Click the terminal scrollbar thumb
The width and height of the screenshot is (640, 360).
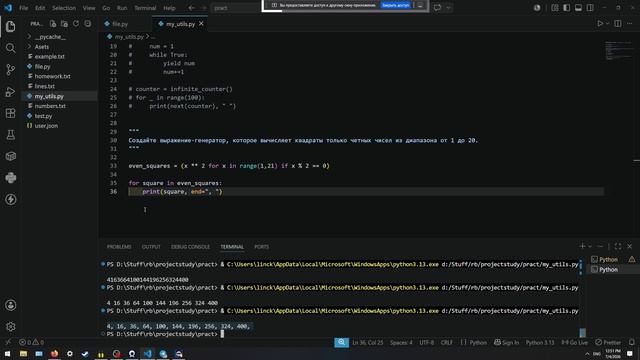[x=582, y=332]
